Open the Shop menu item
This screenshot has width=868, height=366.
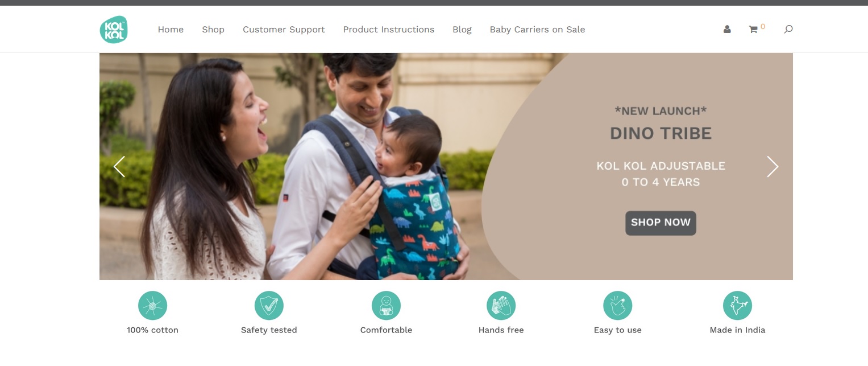click(x=213, y=30)
